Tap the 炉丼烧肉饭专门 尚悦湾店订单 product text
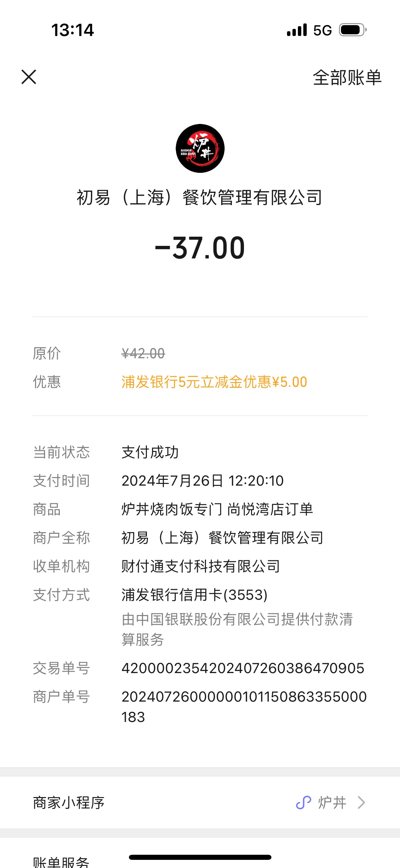 217,509
